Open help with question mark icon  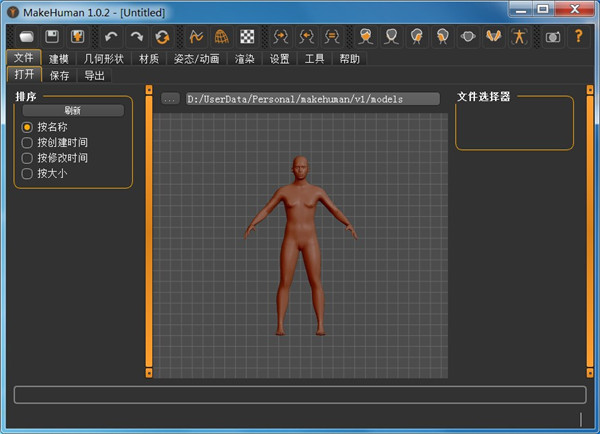pos(578,37)
